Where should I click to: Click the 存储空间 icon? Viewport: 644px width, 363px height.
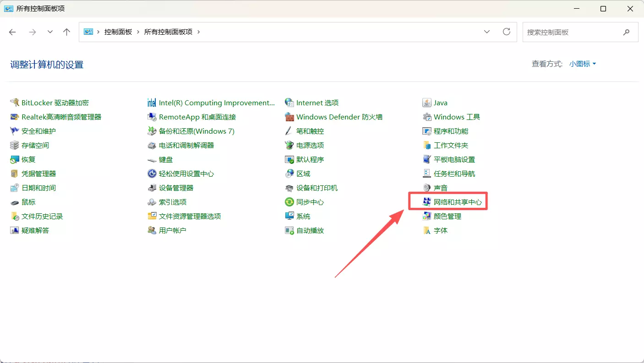tap(14, 145)
